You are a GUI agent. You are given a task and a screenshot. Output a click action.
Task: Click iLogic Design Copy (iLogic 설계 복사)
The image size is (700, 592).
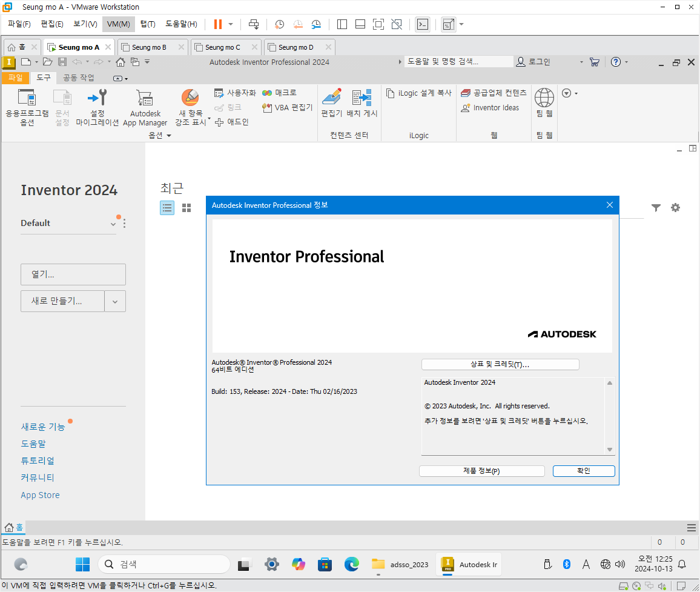coord(419,93)
